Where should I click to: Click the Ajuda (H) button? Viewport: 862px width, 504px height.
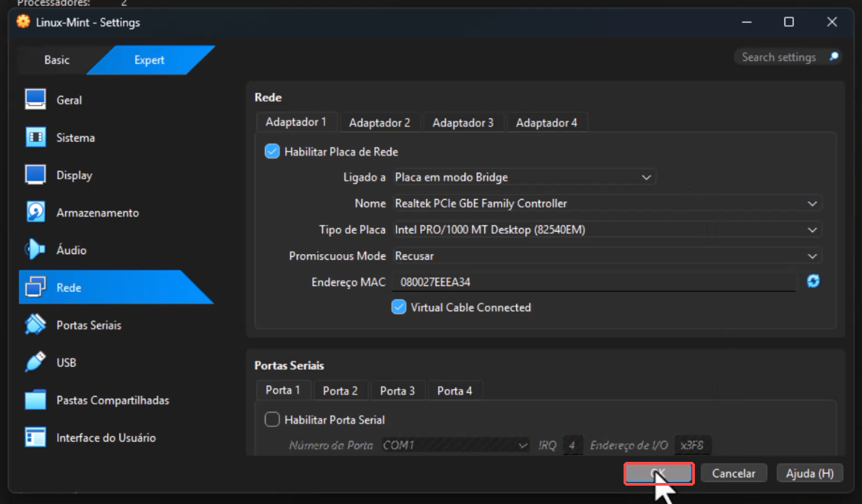tap(810, 473)
